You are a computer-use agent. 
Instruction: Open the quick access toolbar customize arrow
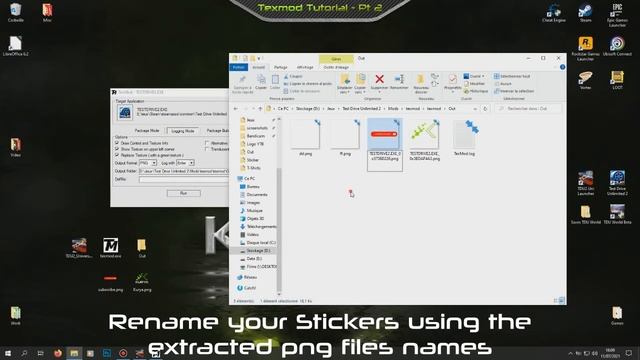(x=260, y=58)
